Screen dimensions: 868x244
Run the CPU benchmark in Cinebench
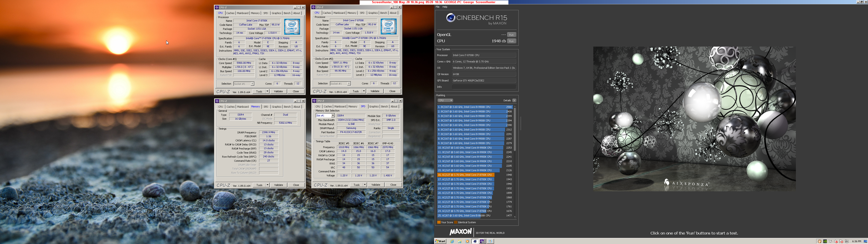point(511,41)
